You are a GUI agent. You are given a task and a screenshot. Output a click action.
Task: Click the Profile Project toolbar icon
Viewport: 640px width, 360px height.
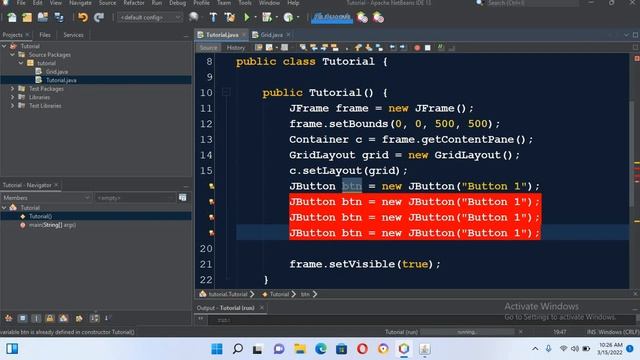(x=288, y=17)
